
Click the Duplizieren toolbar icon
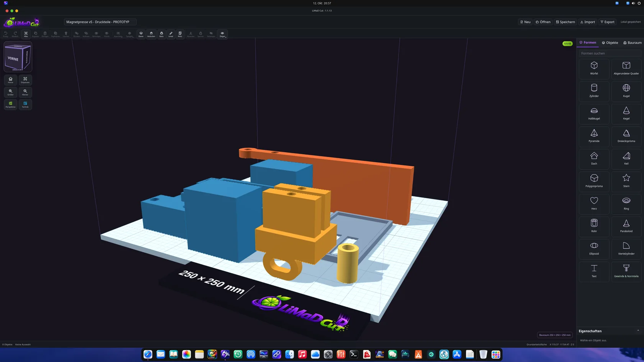56,34
